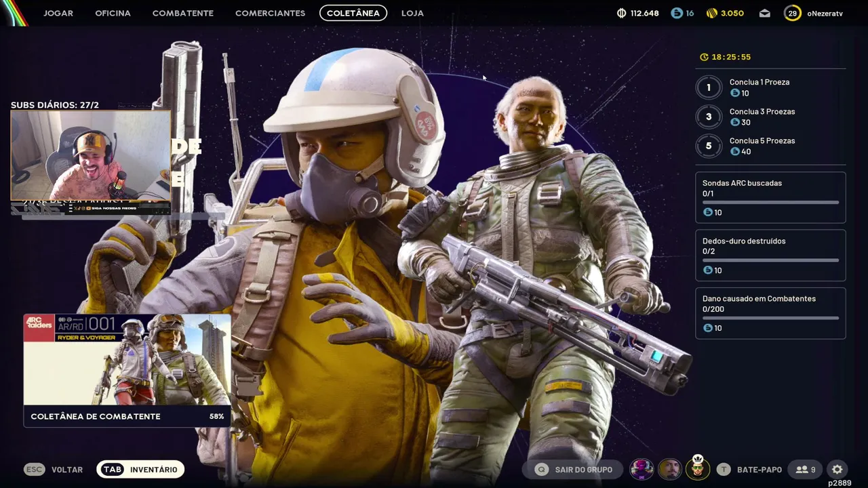The width and height of the screenshot is (868, 488).
Task: Select the purple party member avatar
Action: coord(642,469)
